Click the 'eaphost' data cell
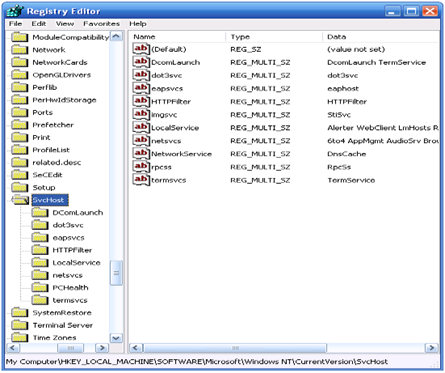This screenshot has height=373, width=445. point(343,88)
